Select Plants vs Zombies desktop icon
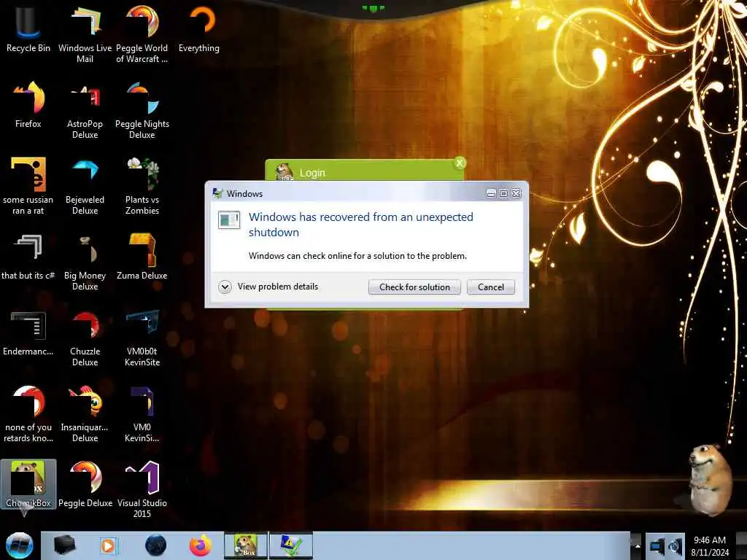This screenshot has height=560, width=747. (142, 186)
